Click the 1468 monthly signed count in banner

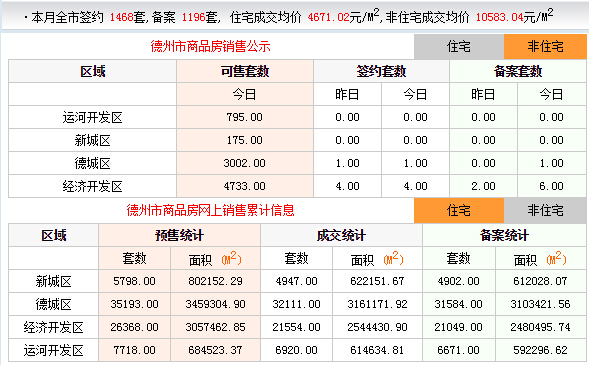(x=121, y=17)
